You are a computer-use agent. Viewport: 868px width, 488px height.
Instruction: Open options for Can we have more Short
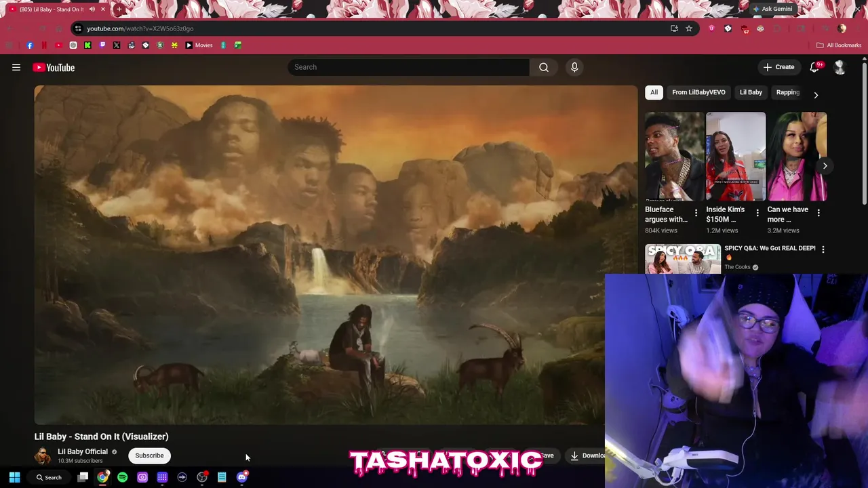(x=818, y=213)
